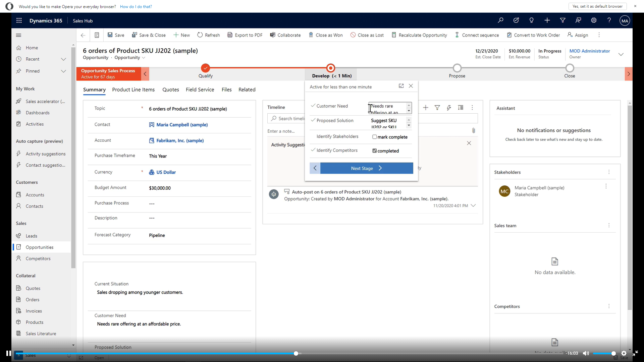Open the US Dollar currency link
The width and height of the screenshot is (644, 362).
[166, 172]
